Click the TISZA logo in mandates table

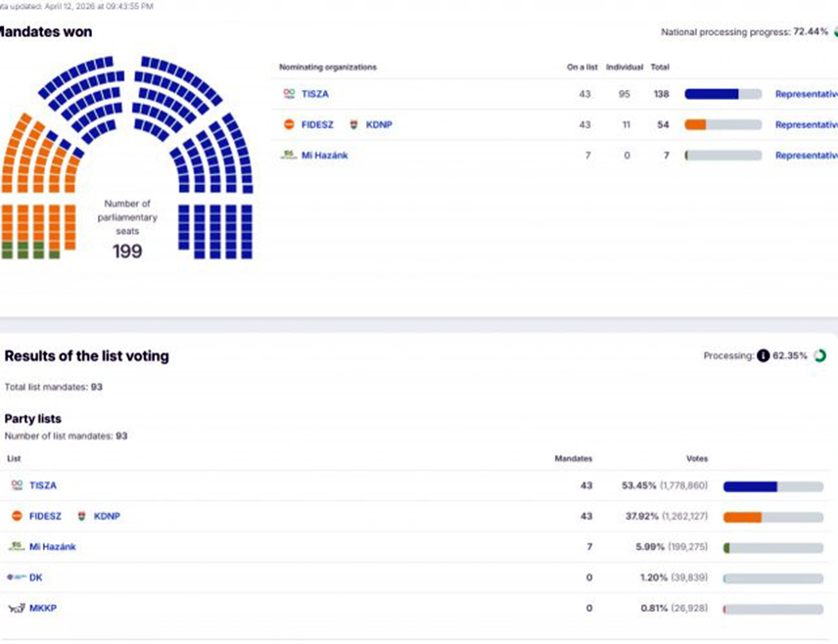click(x=289, y=94)
